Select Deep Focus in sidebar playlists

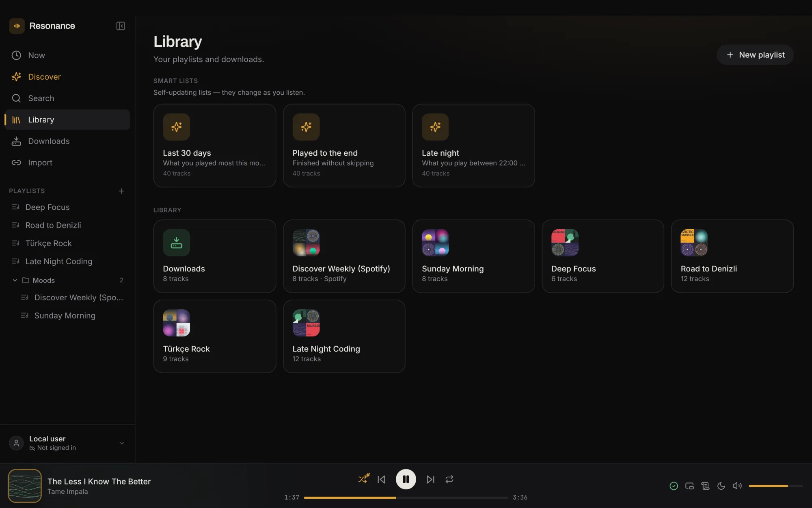point(67,207)
